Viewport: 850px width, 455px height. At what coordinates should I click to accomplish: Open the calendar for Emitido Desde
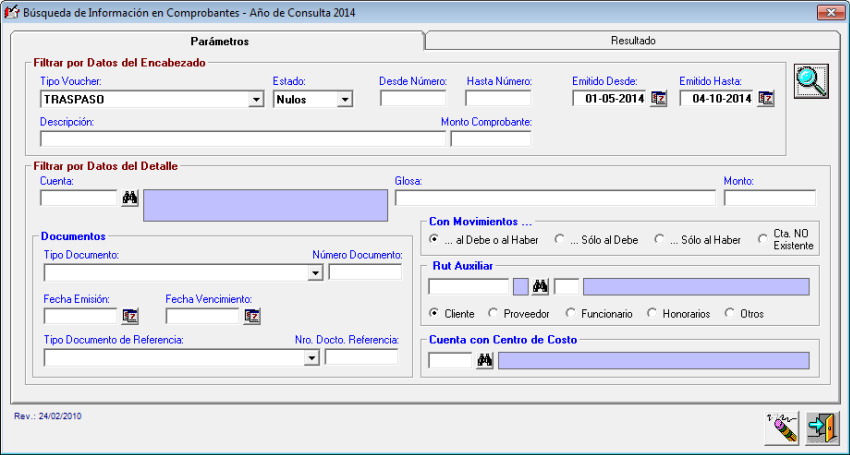(658, 99)
